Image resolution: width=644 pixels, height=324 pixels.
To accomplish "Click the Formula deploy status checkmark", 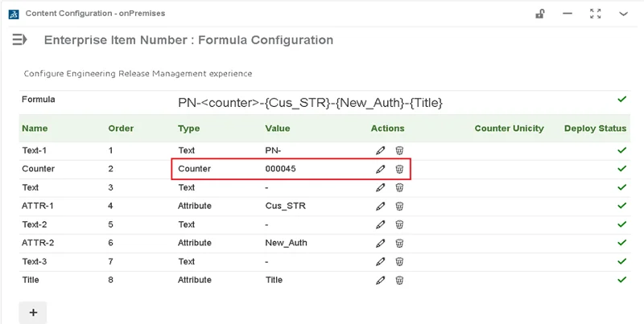I will click(x=621, y=100).
